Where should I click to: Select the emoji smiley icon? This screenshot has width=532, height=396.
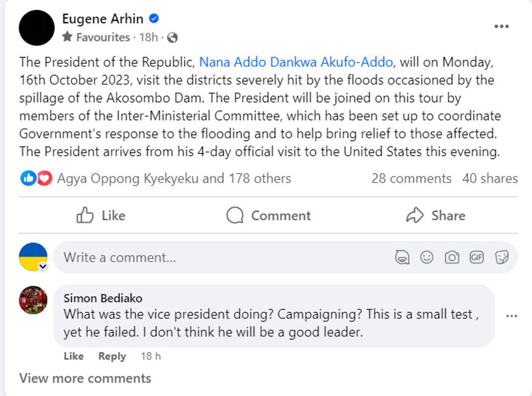427,257
